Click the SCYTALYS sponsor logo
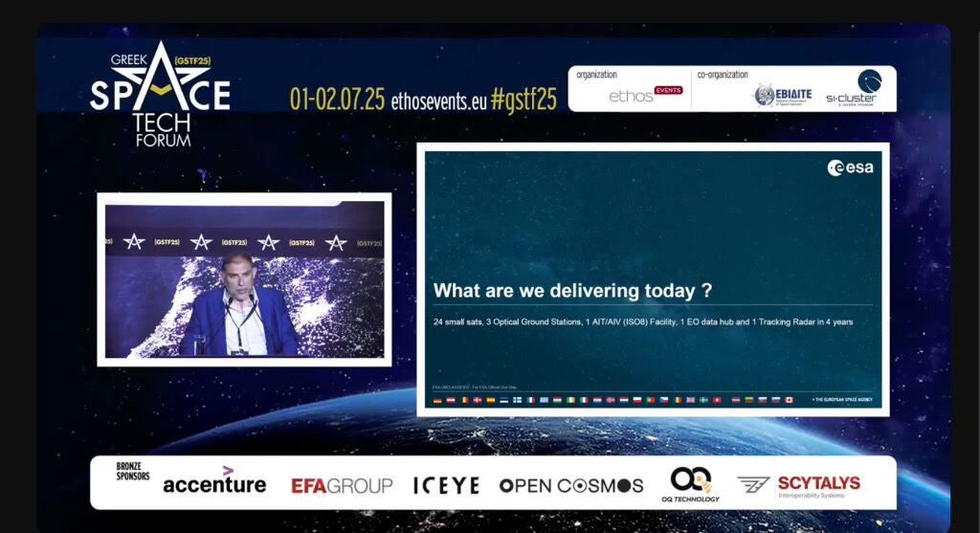The image size is (980, 533). coord(799,485)
